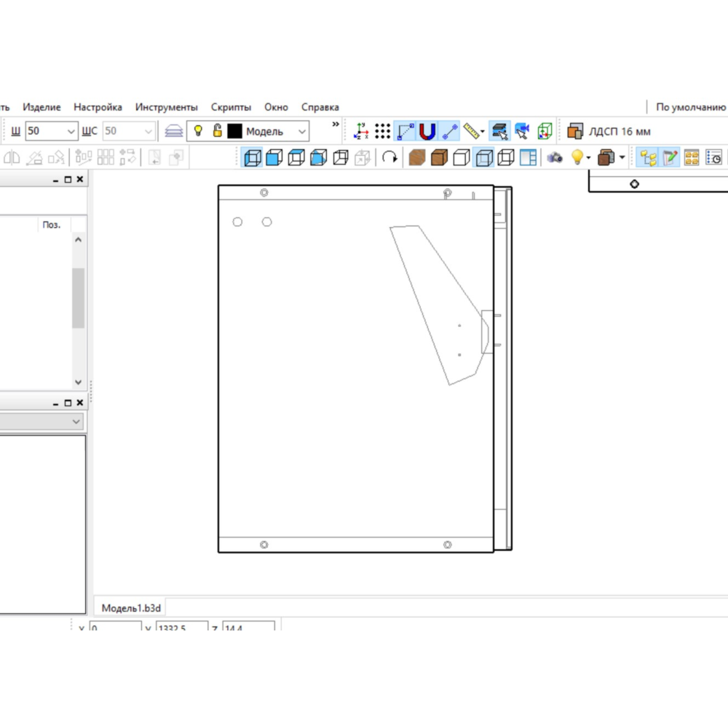
Task: Click the left panel scrollbar down arrow
Action: [79, 382]
